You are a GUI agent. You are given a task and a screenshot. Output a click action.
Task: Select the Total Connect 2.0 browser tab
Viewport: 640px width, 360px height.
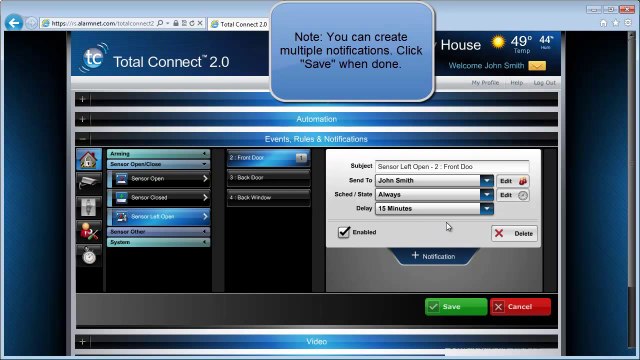tap(239, 24)
